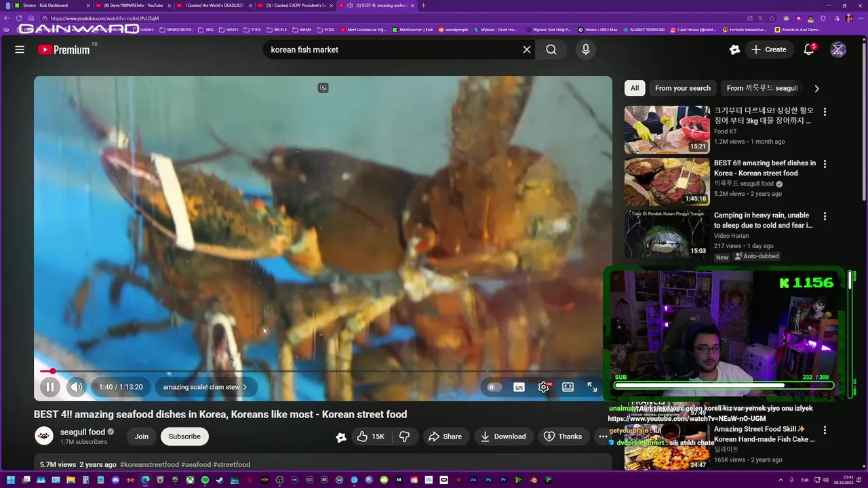Click the sparkle Ask icon in header
The width and height of the screenshot is (868, 488).
[x=734, y=49]
